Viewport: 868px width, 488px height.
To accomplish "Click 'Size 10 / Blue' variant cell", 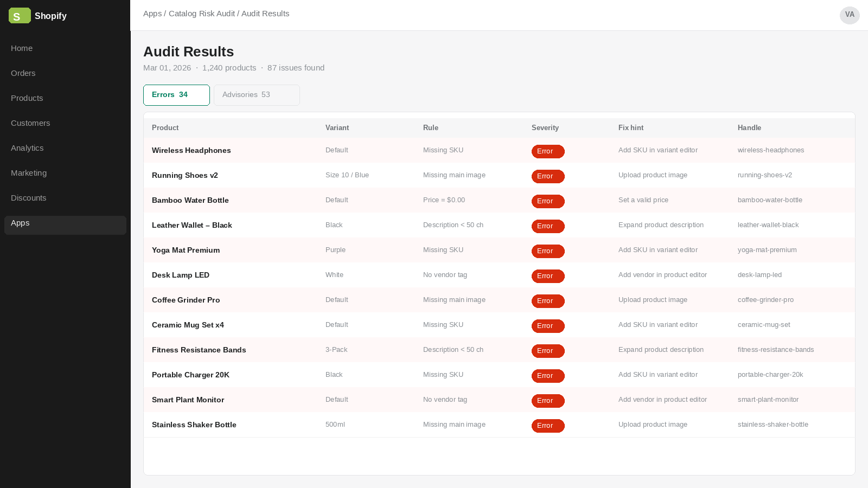I will [x=347, y=175].
